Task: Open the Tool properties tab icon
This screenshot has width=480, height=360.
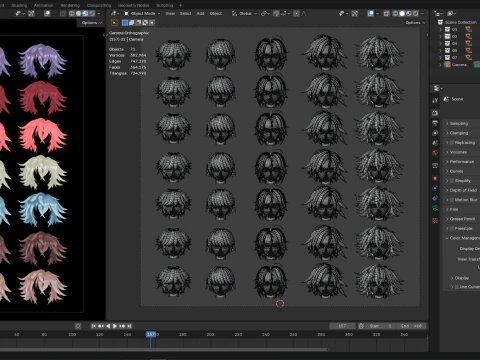Action: (435, 100)
